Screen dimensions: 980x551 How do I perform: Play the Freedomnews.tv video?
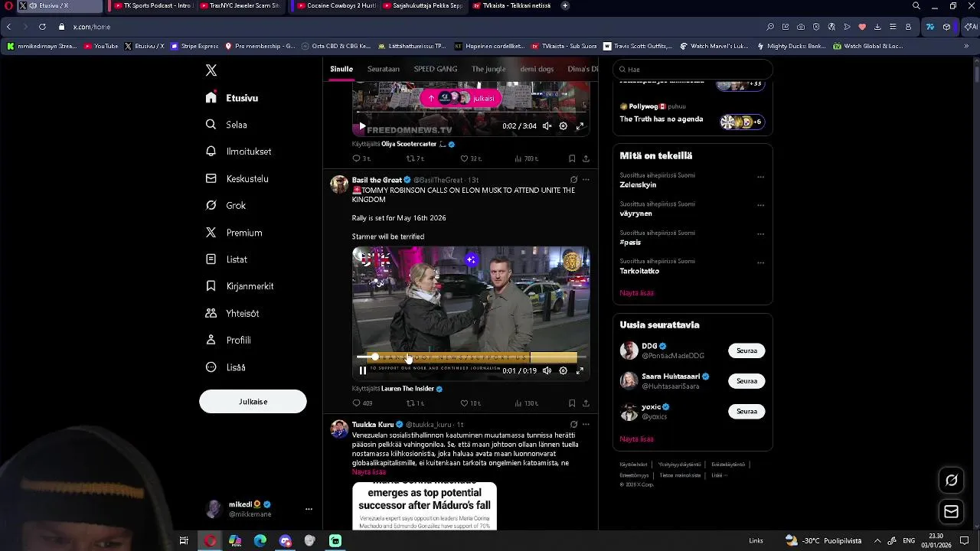pos(363,126)
